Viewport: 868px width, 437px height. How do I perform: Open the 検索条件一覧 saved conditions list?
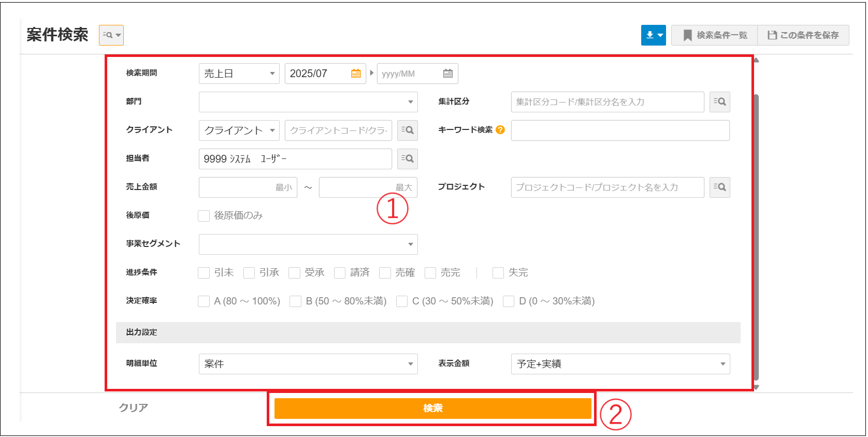[x=715, y=35]
